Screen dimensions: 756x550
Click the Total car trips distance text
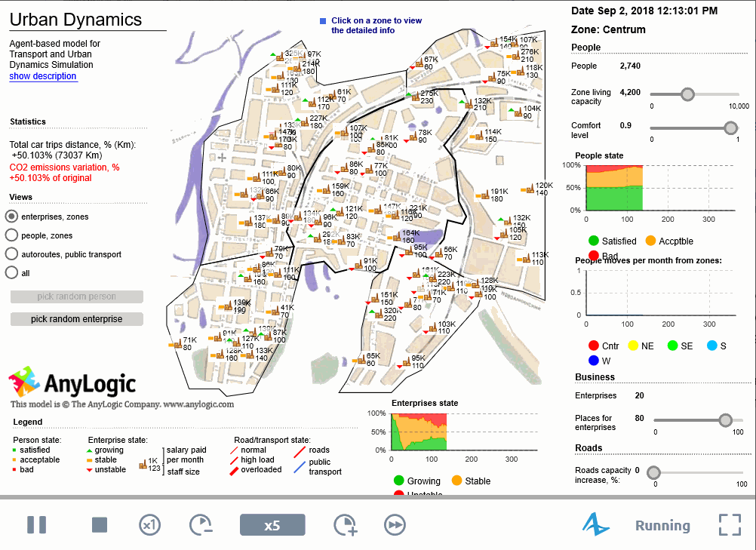[72, 150]
